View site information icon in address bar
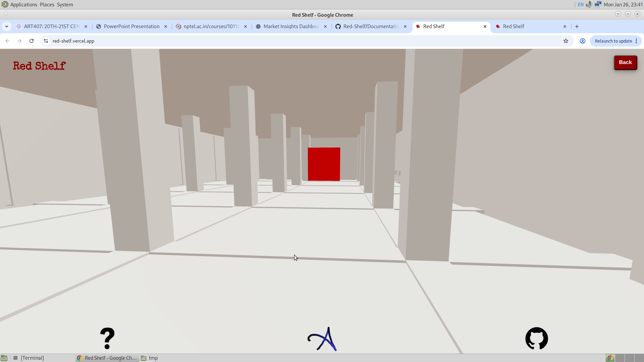Viewport: 644px width, 362px height. pyautogui.click(x=46, y=41)
